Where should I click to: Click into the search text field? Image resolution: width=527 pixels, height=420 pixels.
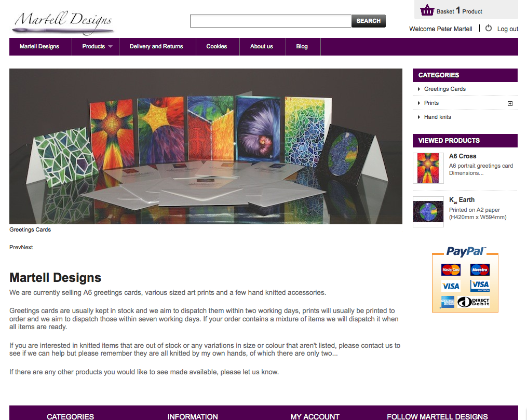(271, 21)
